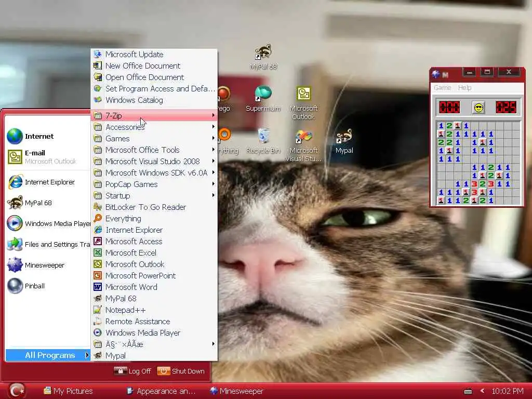Launch Everything search from programs list
The image size is (532, 399).
click(x=154, y=219)
